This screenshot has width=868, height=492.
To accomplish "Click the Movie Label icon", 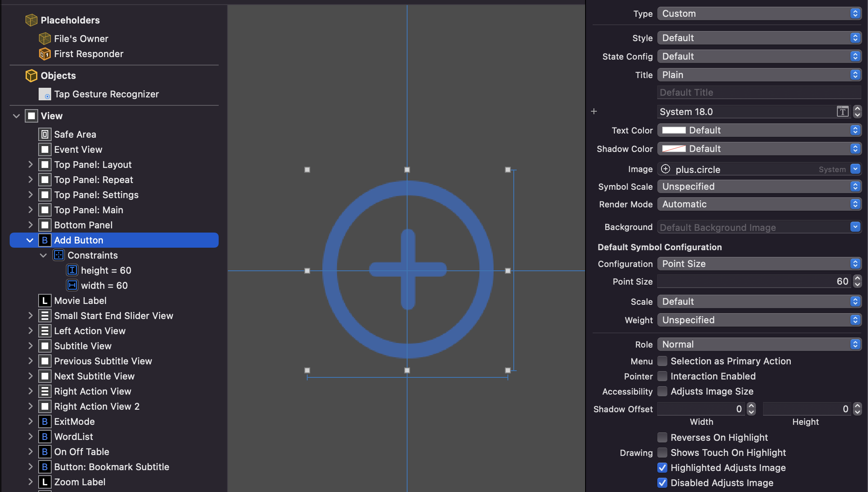I will click(x=44, y=301).
